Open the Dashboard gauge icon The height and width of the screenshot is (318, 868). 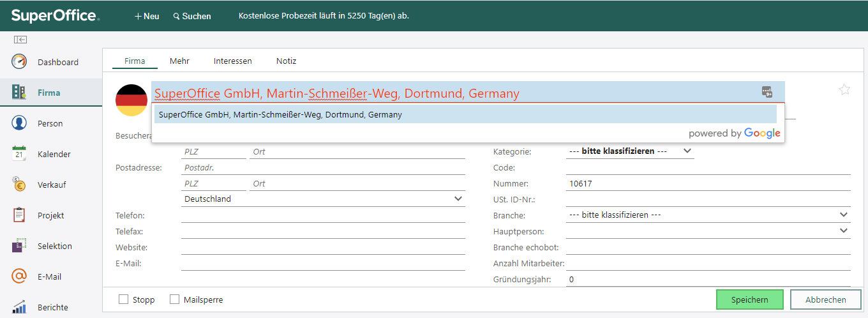click(x=19, y=62)
